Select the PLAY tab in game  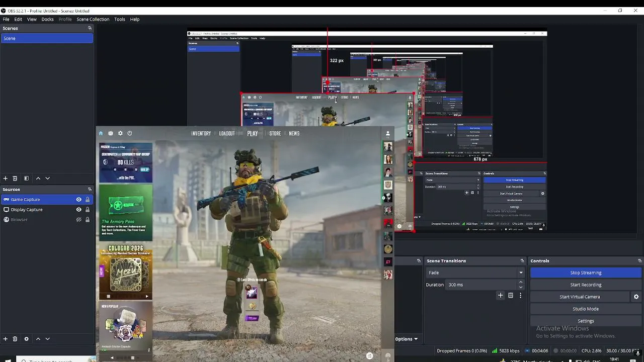(x=253, y=133)
